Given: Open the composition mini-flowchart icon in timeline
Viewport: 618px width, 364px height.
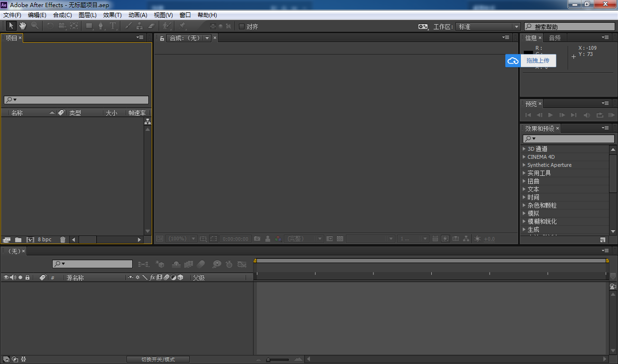Looking at the screenshot, I should coord(143,264).
